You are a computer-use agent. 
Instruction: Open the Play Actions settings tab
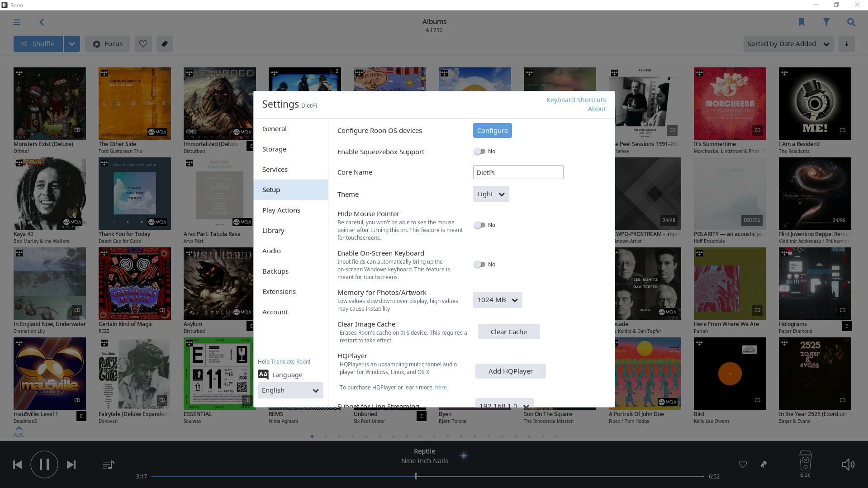pos(290,210)
